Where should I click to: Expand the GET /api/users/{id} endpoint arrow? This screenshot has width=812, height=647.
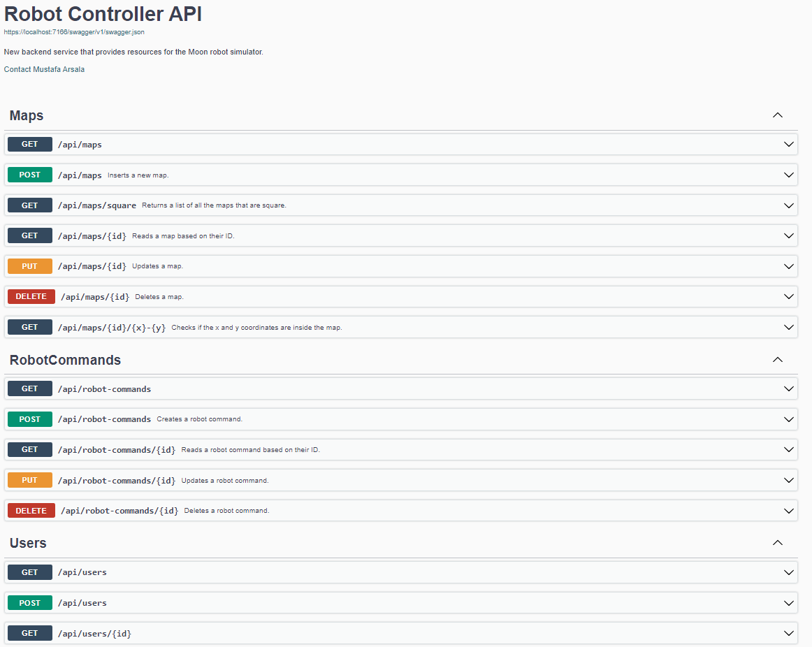(x=789, y=633)
